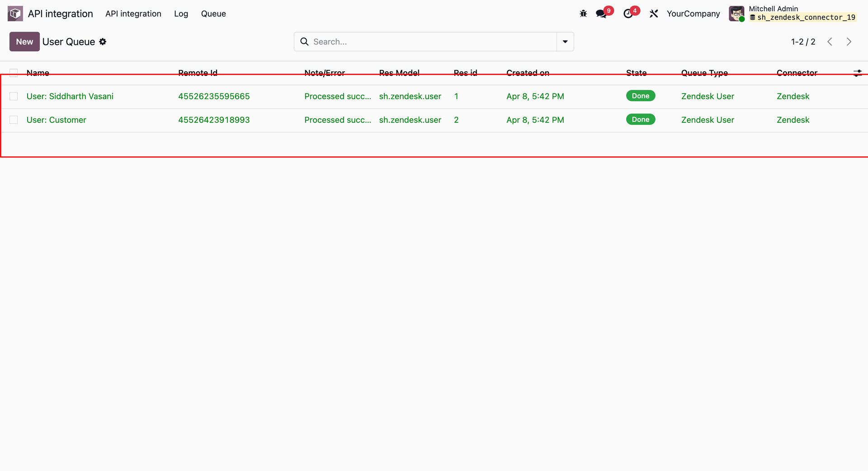The width and height of the screenshot is (868, 471).
Task: Open the debug bug icon menu
Action: (583, 14)
